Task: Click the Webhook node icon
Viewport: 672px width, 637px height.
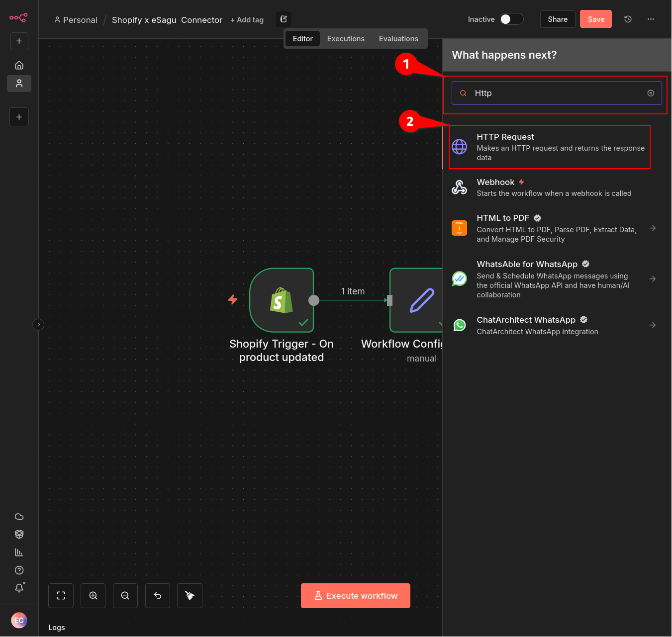Action: [x=459, y=187]
